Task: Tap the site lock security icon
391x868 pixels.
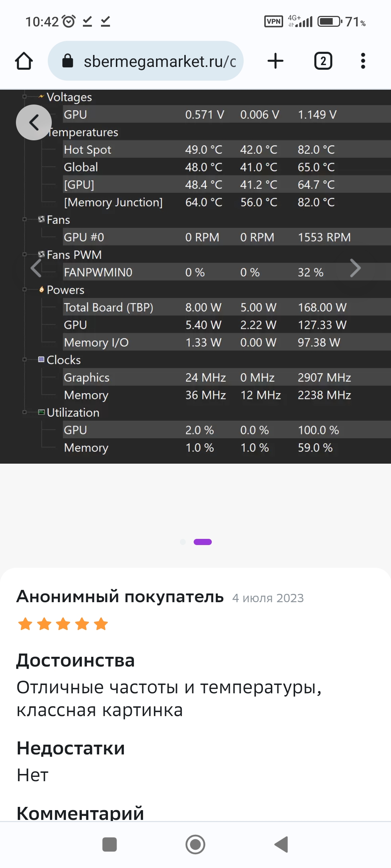Action: (x=68, y=61)
